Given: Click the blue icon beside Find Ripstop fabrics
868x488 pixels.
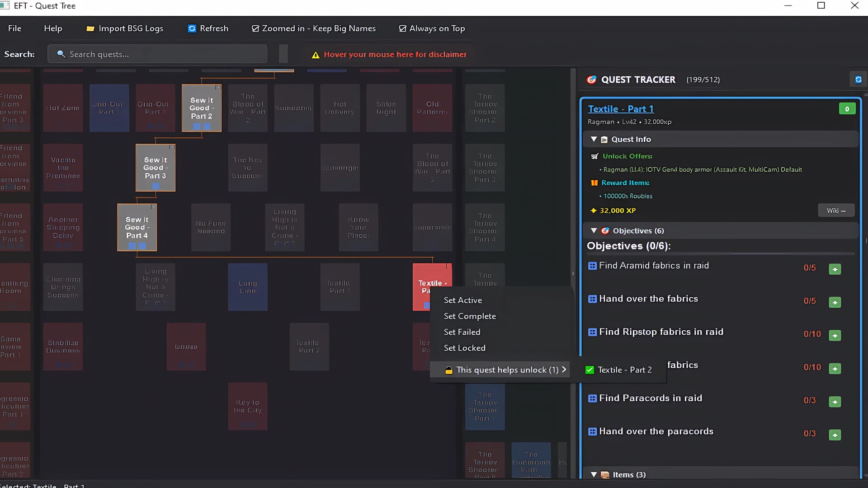Looking at the screenshot, I should coord(592,332).
